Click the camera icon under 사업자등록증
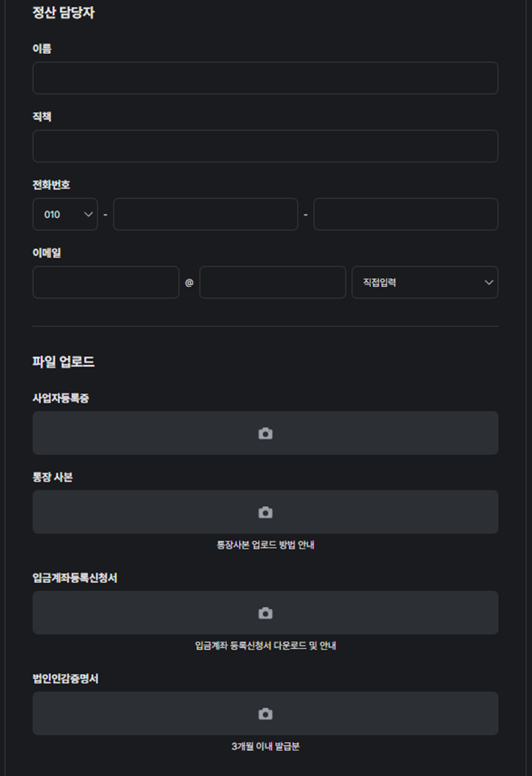Screen dimensions: 532x776 (265, 433)
